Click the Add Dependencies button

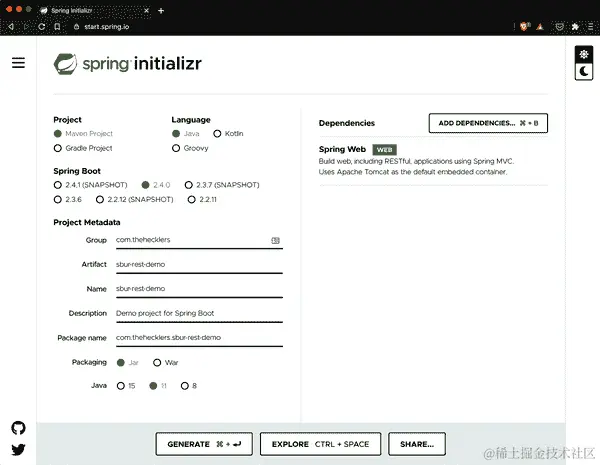coord(488,123)
